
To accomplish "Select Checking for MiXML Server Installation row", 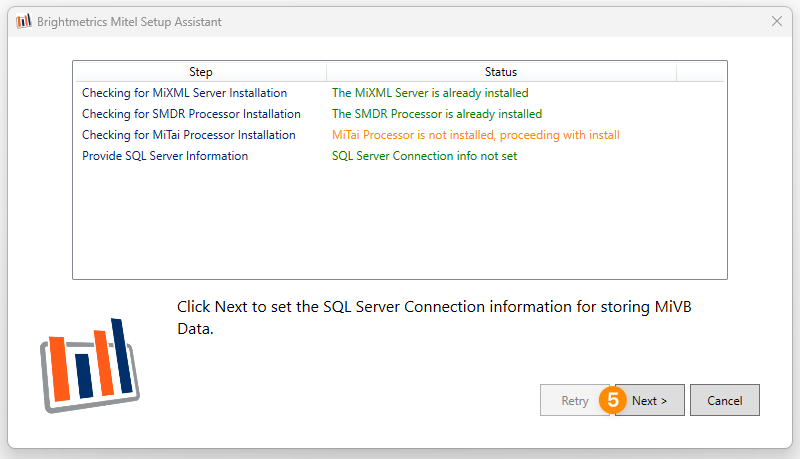I will pyautogui.click(x=399, y=93).
